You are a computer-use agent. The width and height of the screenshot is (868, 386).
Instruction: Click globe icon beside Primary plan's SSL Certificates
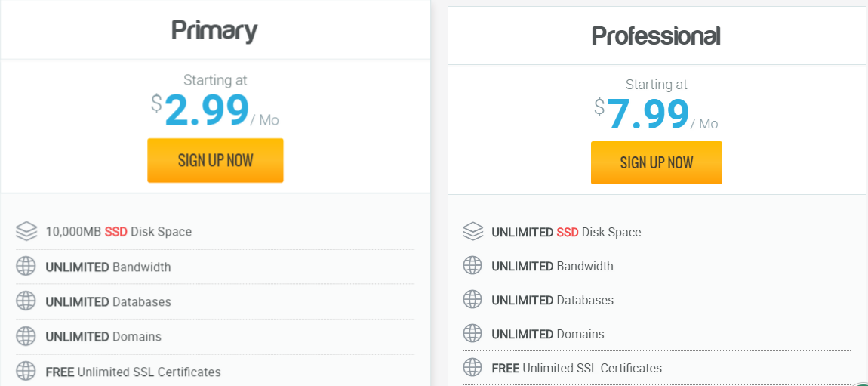tap(26, 372)
